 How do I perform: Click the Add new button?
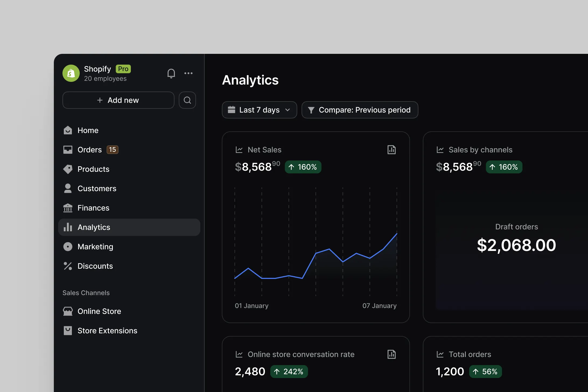pyautogui.click(x=118, y=100)
